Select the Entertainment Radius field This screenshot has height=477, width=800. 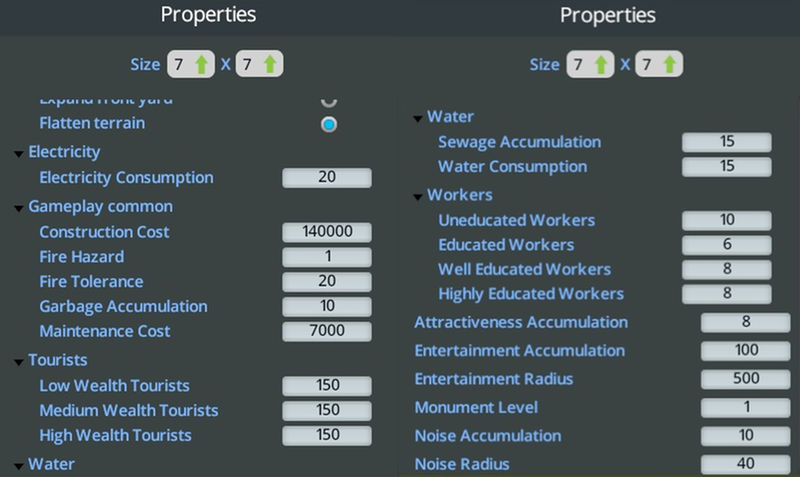click(745, 379)
